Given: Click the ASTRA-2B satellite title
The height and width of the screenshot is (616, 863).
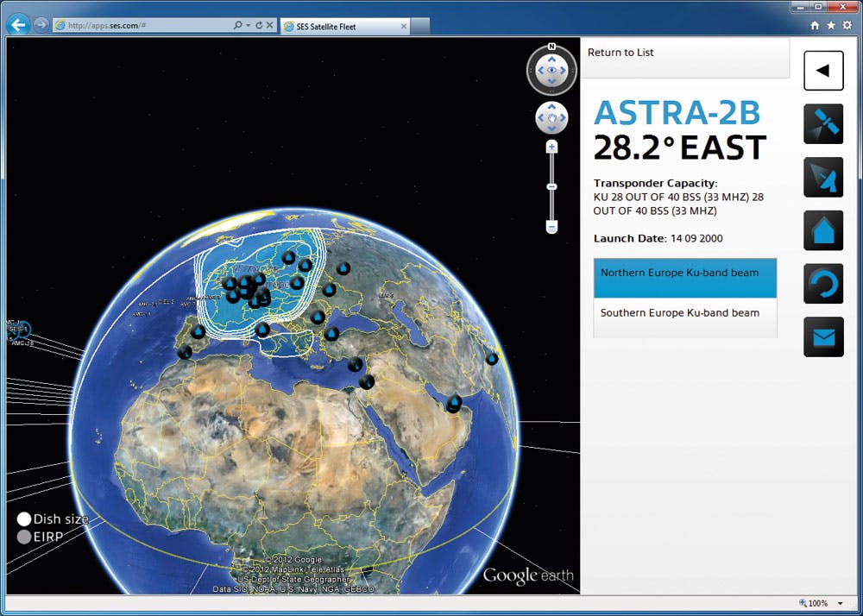Looking at the screenshot, I should (x=677, y=113).
